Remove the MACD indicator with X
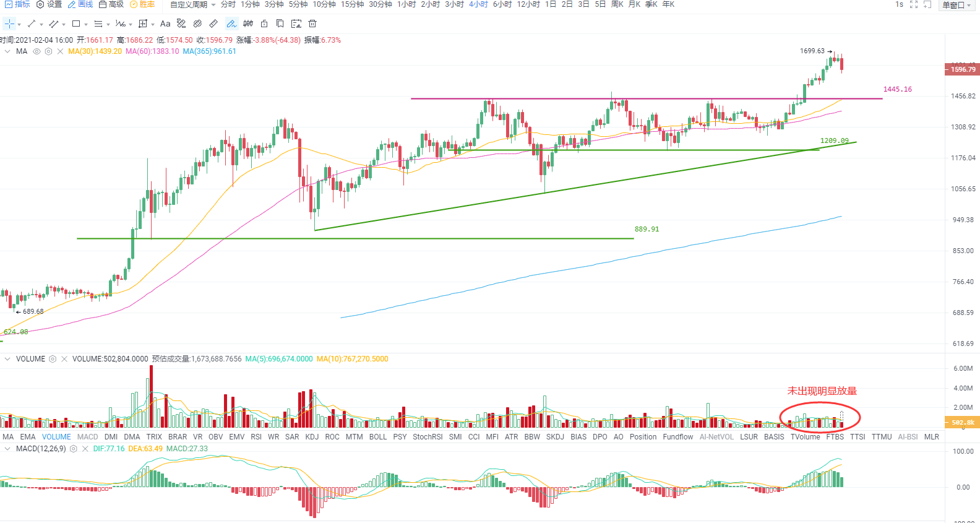Screen dimensions: 980x523 point(85,449)
